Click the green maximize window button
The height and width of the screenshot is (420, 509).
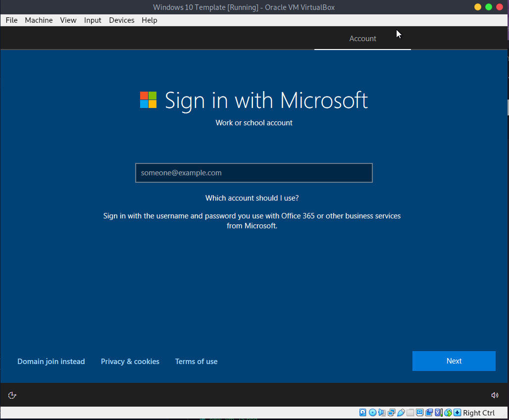click(x=489, y=7)
